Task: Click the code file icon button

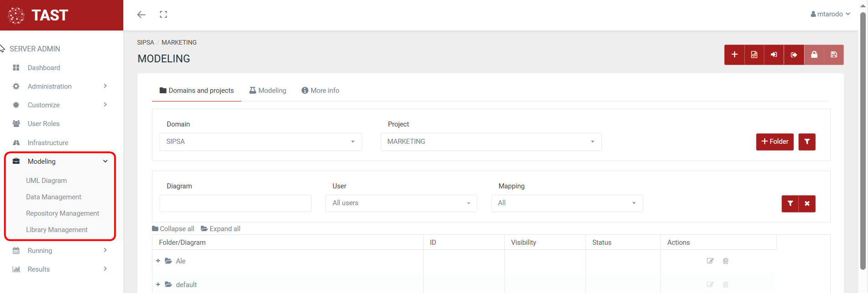Action: click(x=754, y=55)
